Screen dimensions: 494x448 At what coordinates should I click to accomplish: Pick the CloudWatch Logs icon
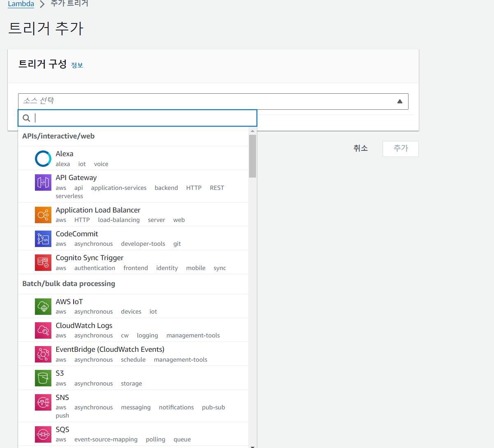pos(43,330)
